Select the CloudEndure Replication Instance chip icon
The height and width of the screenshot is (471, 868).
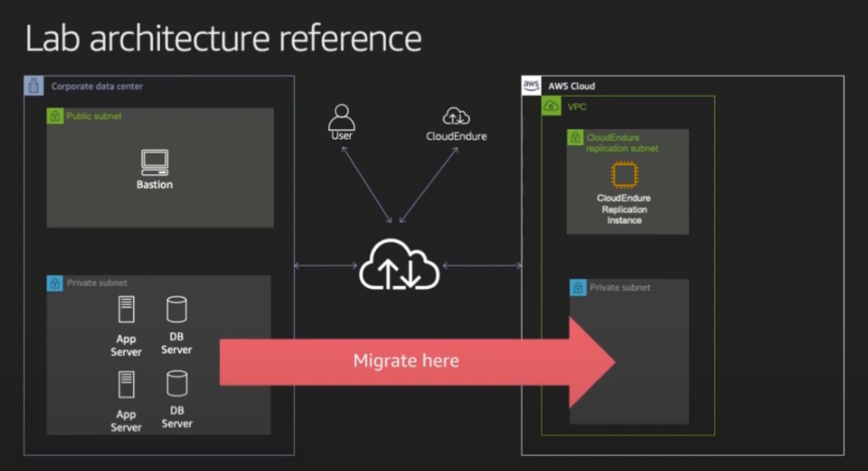tap(624, 175)
